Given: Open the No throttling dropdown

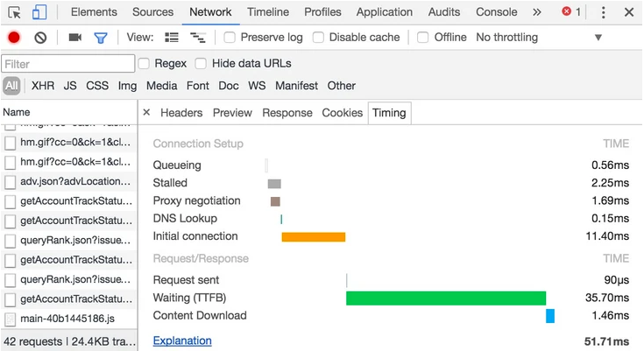Looking at the screenshot, I should (539, 38).
